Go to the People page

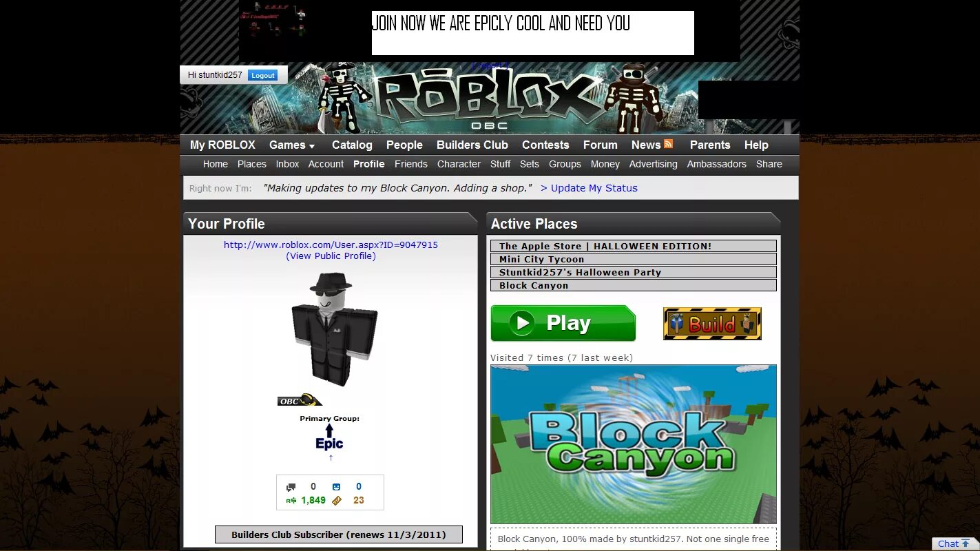point(404,145)
